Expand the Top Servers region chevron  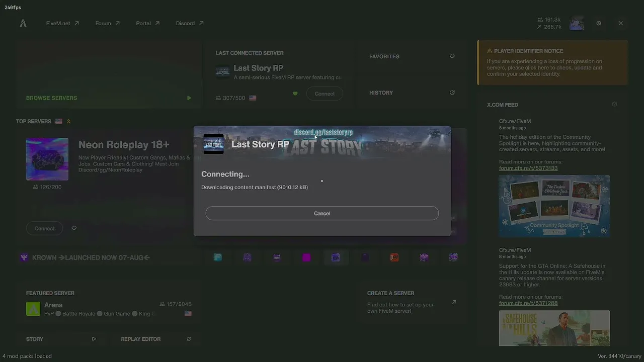click(x=68, y=121)
